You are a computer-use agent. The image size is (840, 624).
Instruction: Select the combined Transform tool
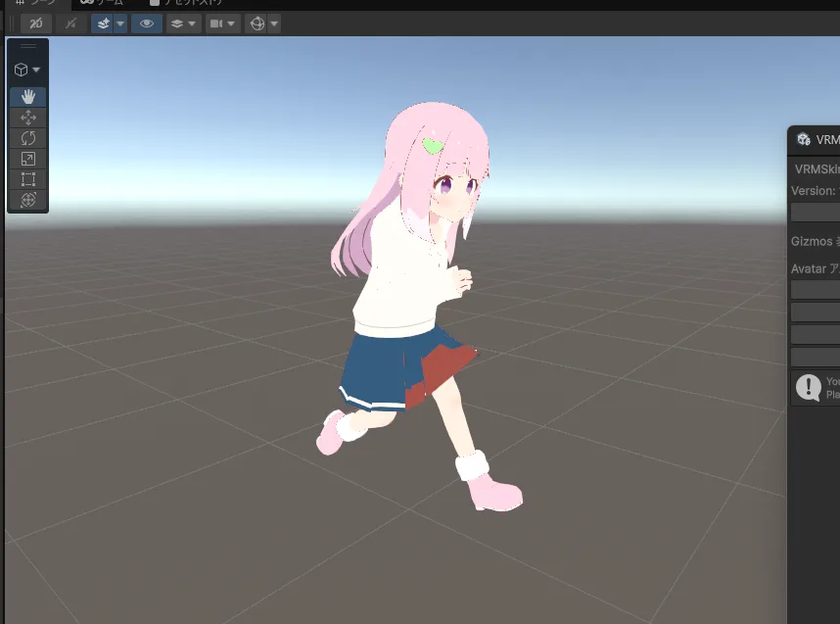tap(27, 200)
